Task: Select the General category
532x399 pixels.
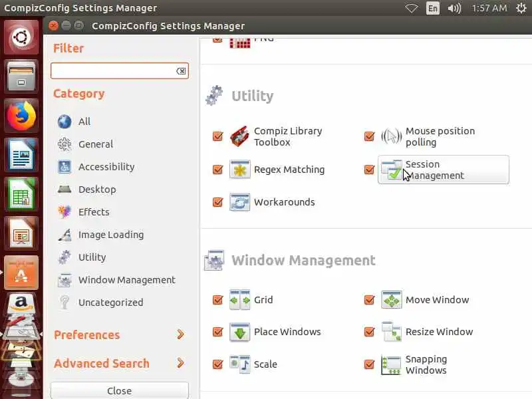Action: pos(96,144)
